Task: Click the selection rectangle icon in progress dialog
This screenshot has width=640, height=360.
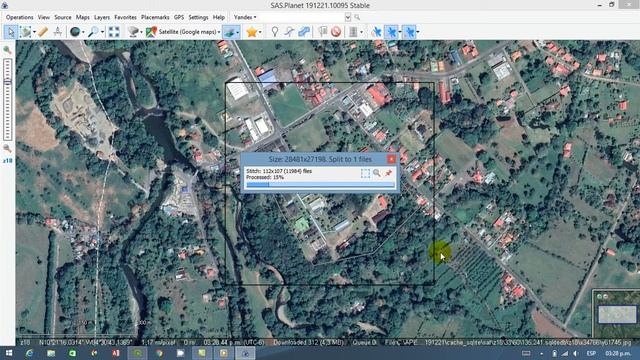Action: 365,173
